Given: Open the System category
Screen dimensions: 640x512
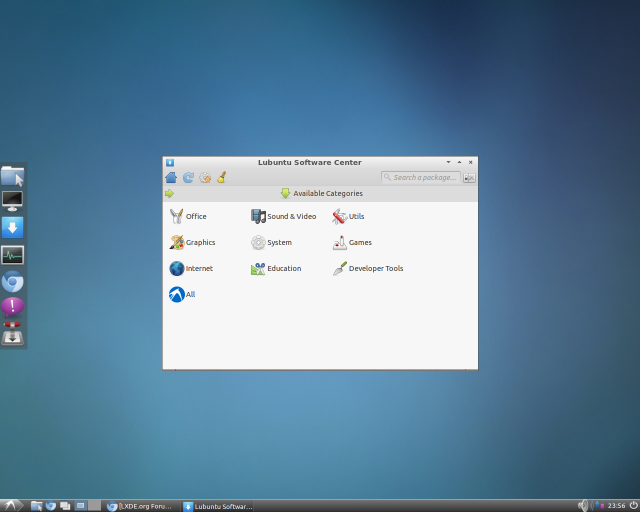Looking at the screenshot, I should pyautogui.click(x=271, y=243).
